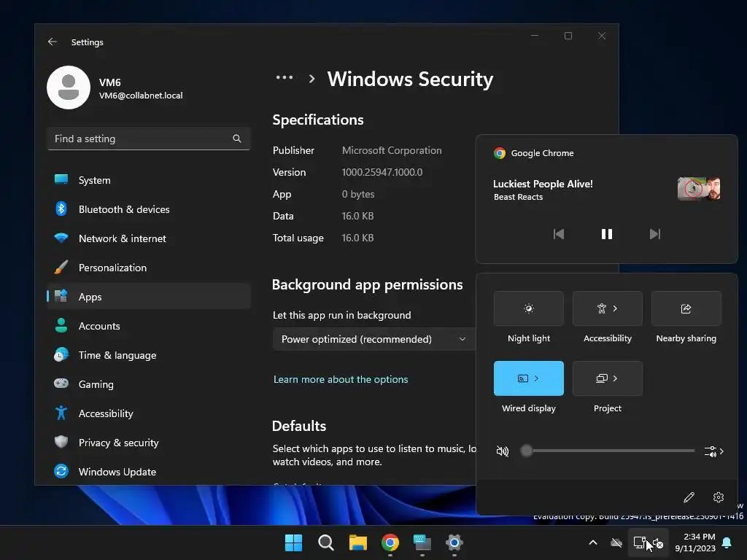Screen dimensions: 747x560
Task: Edit quick settings with pencil icon
Action: [689, 497]
